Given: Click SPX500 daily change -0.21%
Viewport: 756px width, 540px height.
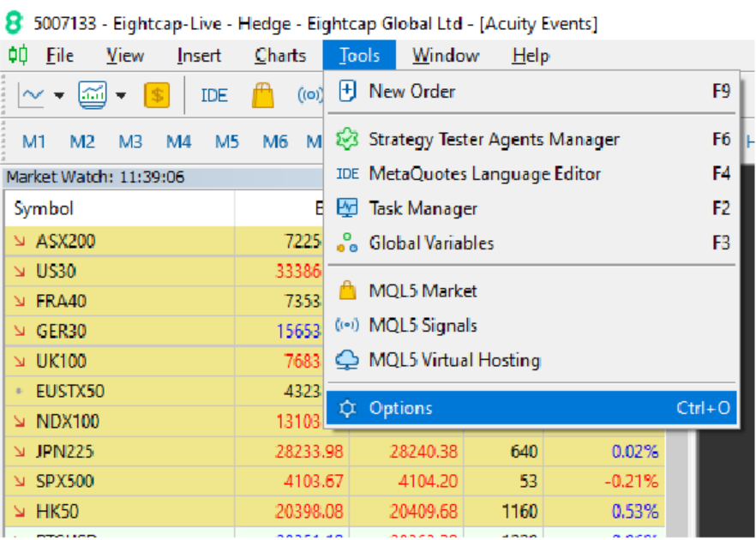Looking at the screenshot, I should coord(631,481).
